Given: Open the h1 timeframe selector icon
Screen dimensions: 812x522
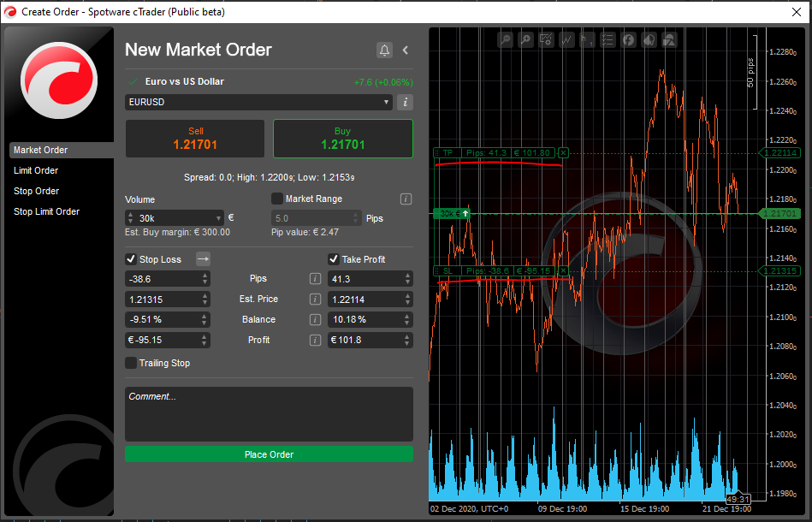Looking at the screenshot, I should tap(587, 40).
